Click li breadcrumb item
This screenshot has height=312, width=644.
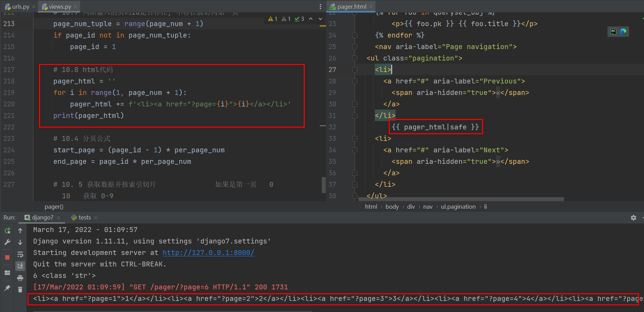tap(486, 207)
